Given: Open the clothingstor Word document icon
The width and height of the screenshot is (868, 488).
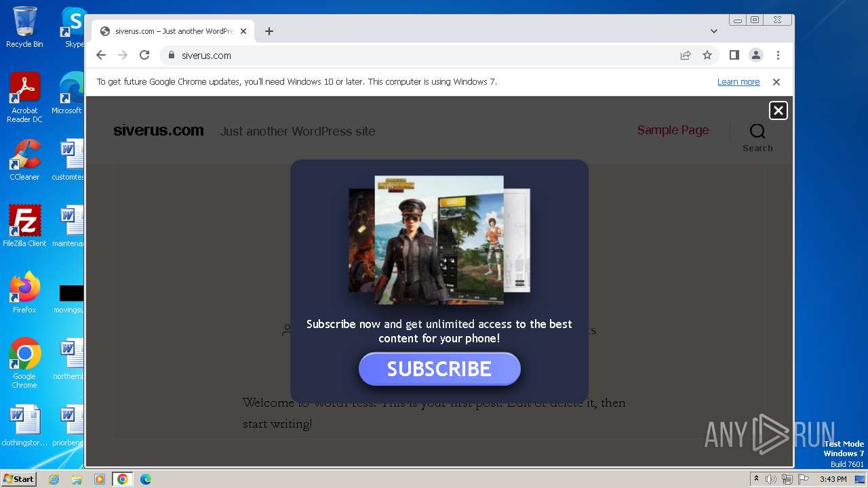Looking at the screenshot, I should [24, 426].
